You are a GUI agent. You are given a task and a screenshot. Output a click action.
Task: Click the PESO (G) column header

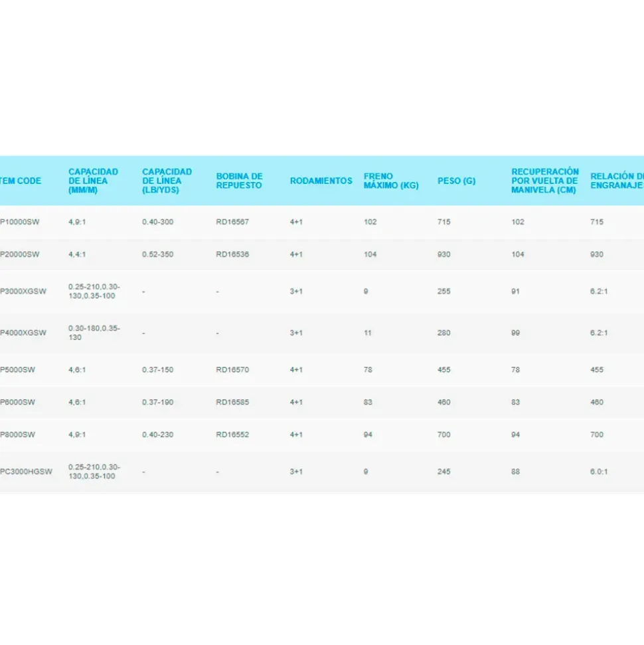[x=457, y=181]
